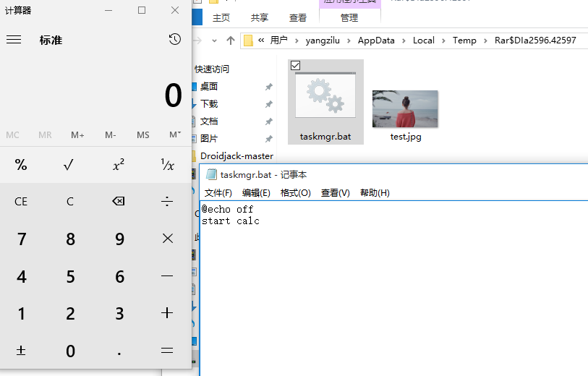Click the percent key in Calculator
The height and width of the screenshot is (376, 588).
point(21,165)
